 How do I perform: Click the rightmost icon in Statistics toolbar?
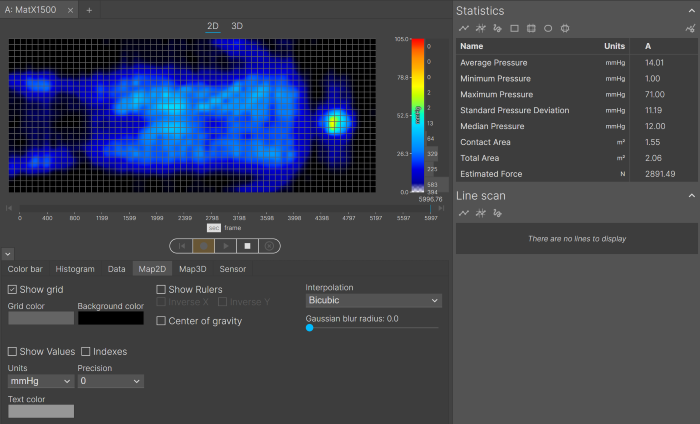pyautogui.click(x=690, y=28)
